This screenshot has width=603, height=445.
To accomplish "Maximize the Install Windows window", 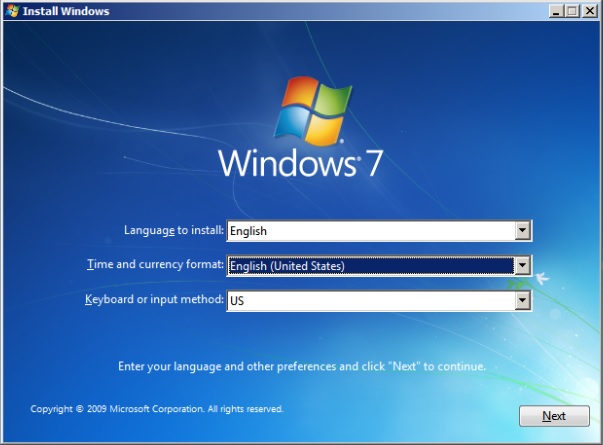I will (x=570, y=11).
